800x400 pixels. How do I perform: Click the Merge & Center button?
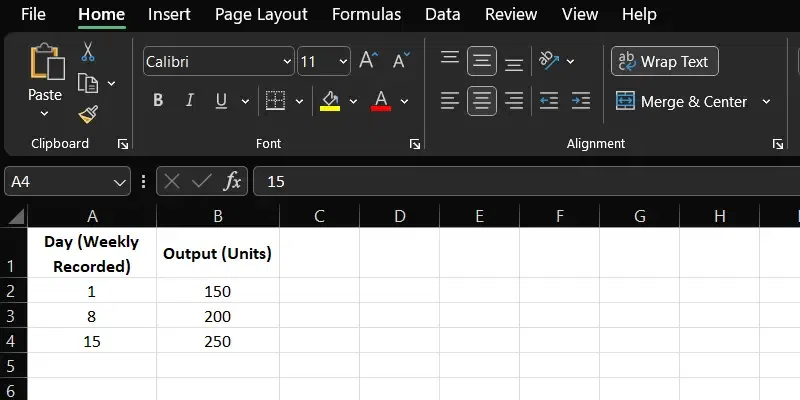tap(681, 101)
